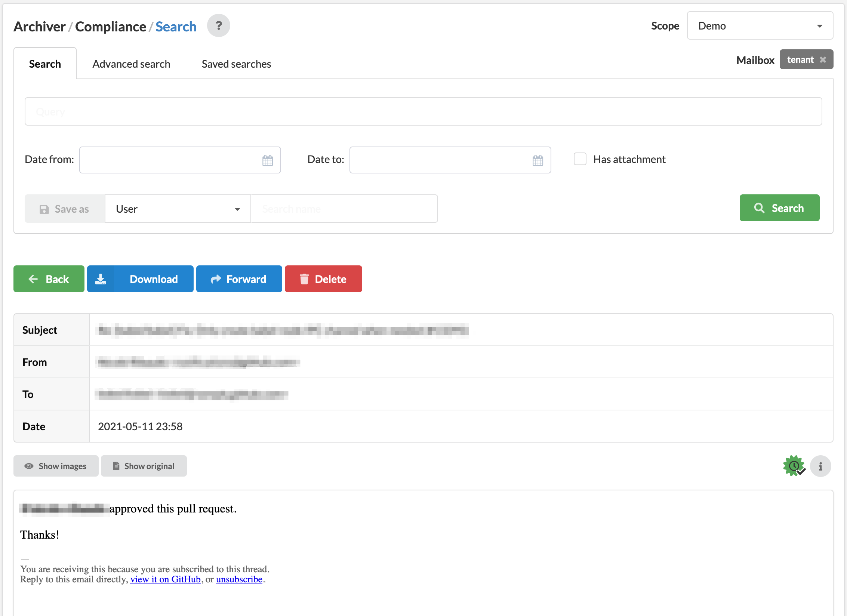Screen dimensions: 847x616
Task: Click the verified timestamp badge icon
Action: [794, 466]
